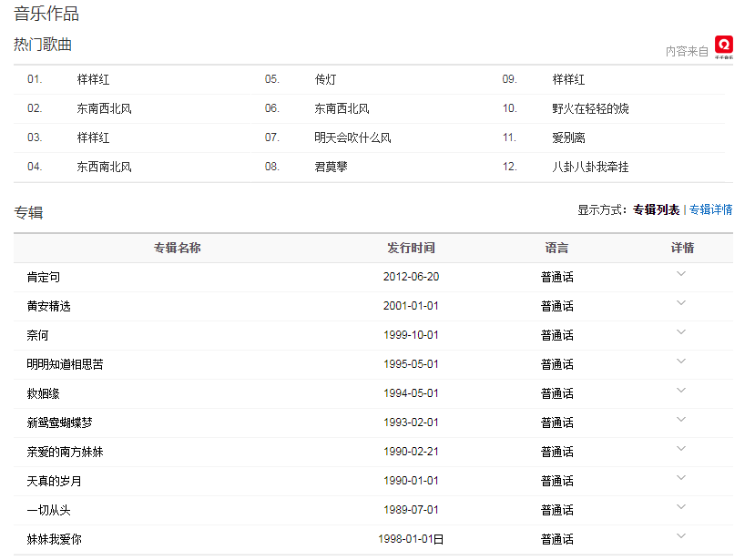The width and height of the screenshot is (755, 560).
Task: Select song 爱别离 in hot songs
Action: (568, 137)
